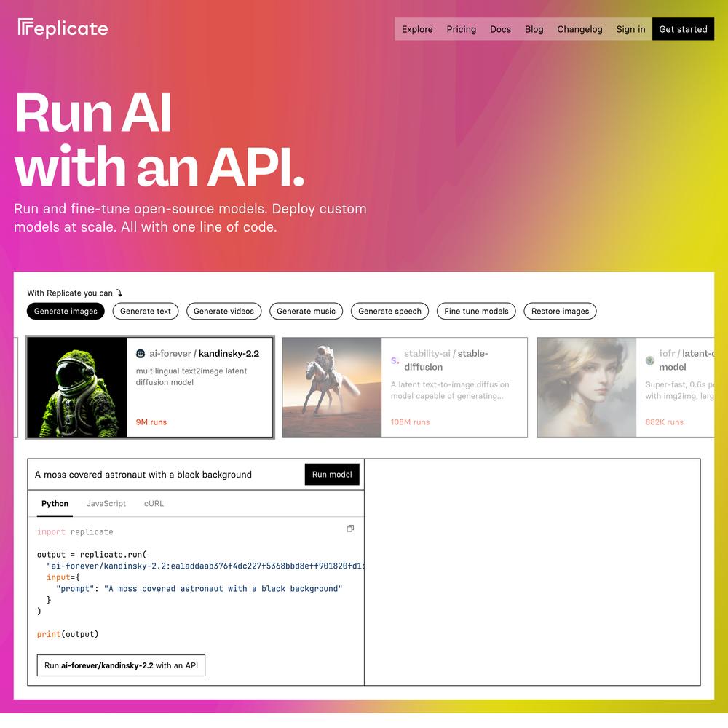Click the ai-forever avatar icon
Screen dimensions: 728x728
click(141, 354)
